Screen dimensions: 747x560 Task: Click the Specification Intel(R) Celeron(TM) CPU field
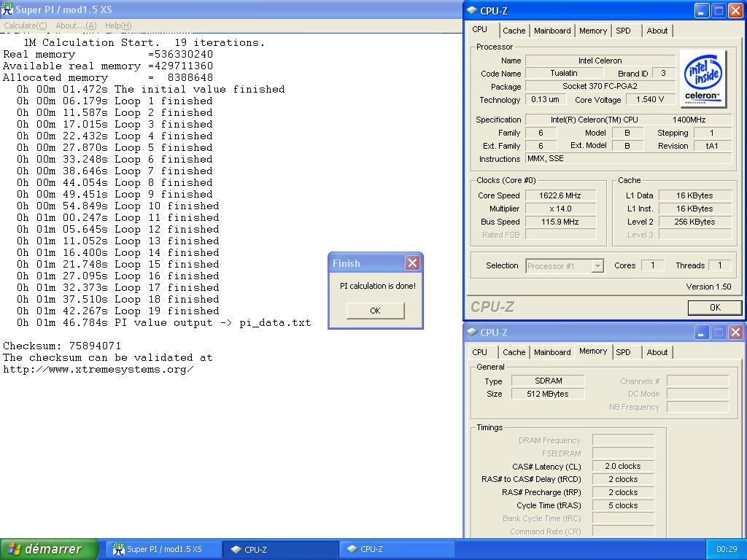tap(628, 120)
